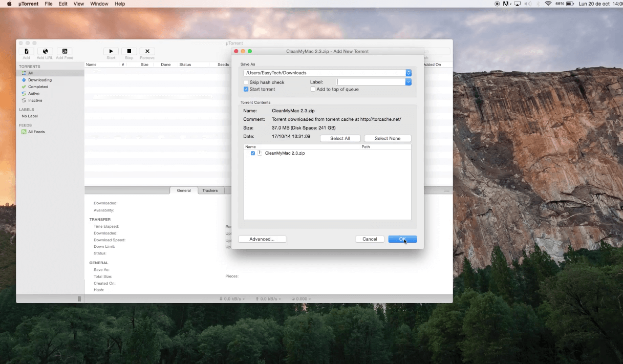Click the Path column header in dialog

tap(385, 147)
